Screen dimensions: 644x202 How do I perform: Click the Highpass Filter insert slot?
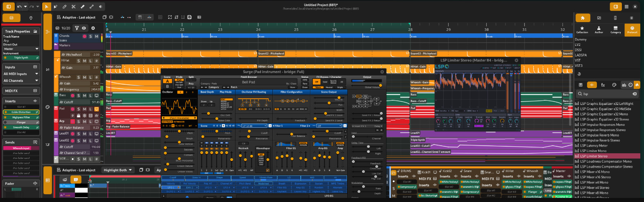(x=21, y=117)
